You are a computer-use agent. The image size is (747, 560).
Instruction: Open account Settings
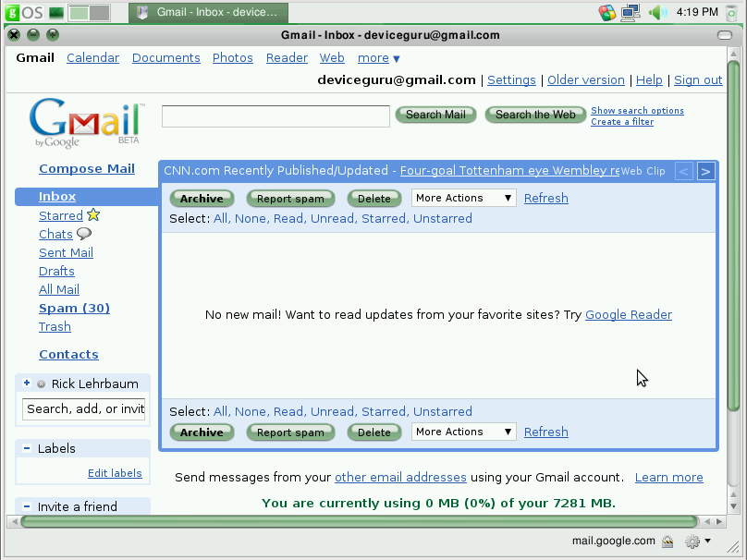point(511,80)
